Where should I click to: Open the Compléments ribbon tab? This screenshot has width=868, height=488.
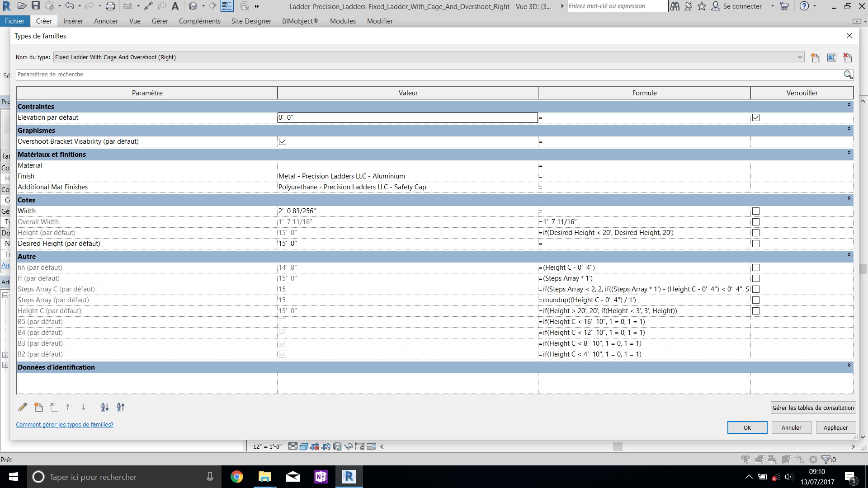tap(199, 21)
